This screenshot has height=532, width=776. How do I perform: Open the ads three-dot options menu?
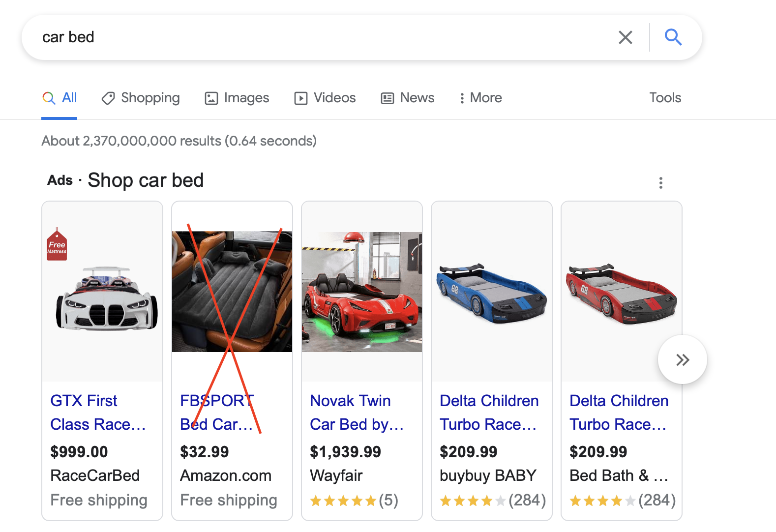coord(660,183)
